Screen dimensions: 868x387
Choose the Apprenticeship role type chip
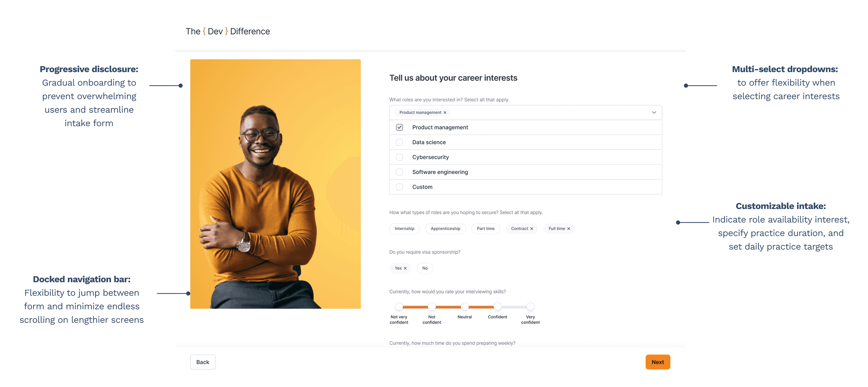click(445, 228)
